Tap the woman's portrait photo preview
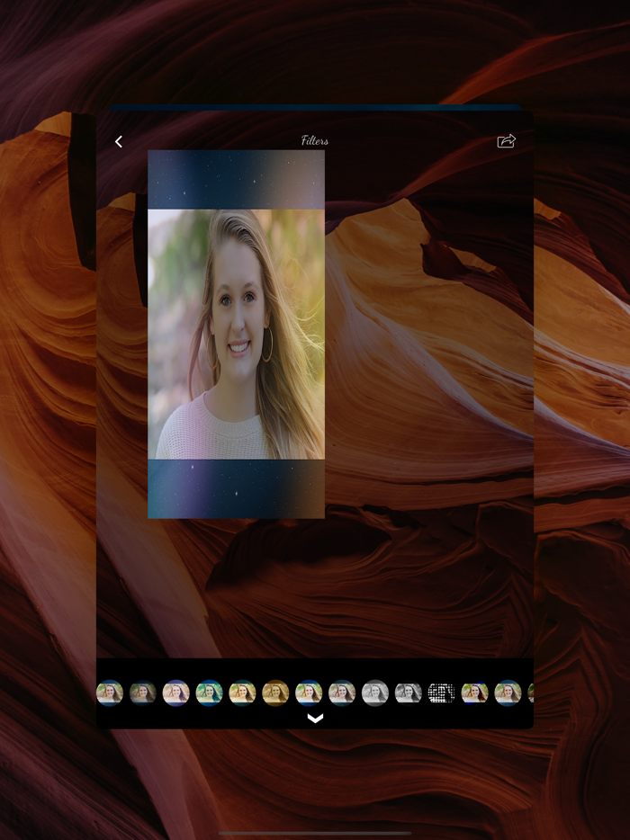The image size is (630, 840). point(236,334)
